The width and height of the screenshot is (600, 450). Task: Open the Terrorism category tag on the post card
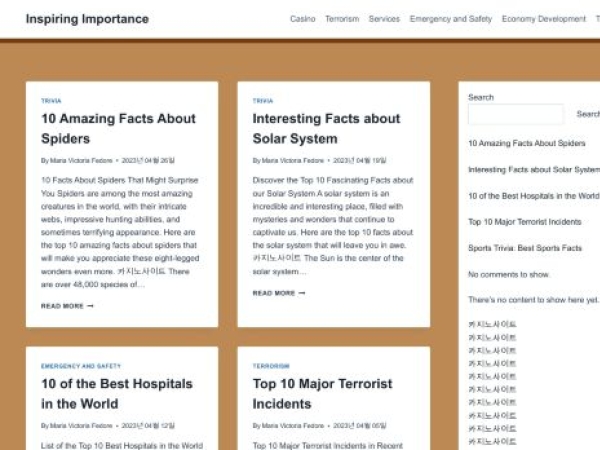click(271, 366)
